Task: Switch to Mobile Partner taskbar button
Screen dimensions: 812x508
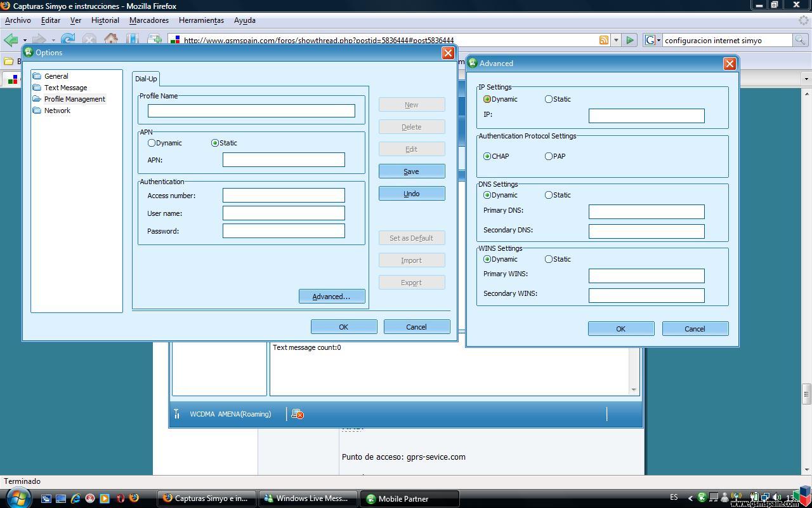Action: tap(409, 498)
